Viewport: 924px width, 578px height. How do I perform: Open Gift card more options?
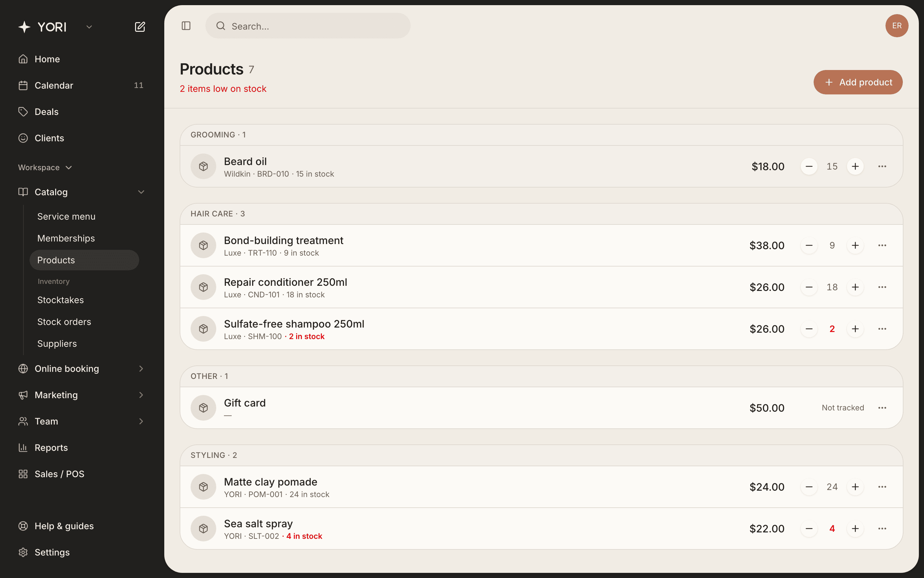(882, 408)
